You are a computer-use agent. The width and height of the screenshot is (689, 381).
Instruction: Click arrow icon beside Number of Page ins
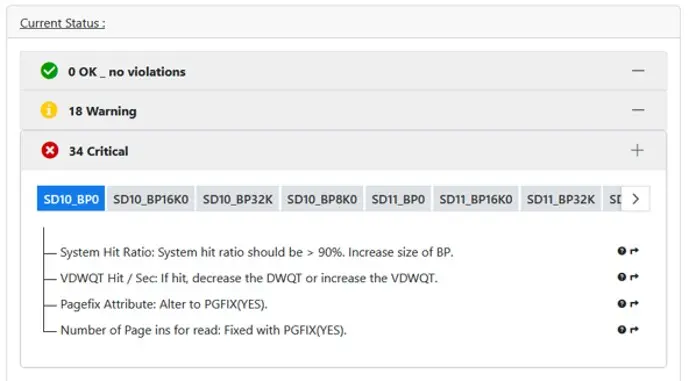click(634, 330)
